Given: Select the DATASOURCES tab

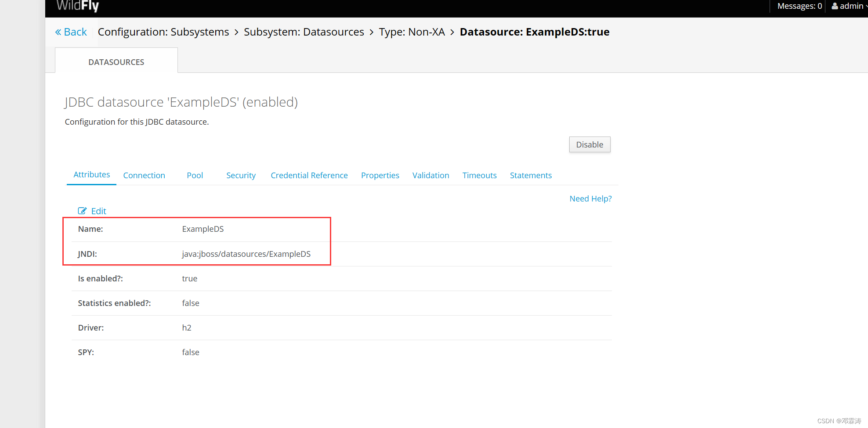Looking at the screenshot, I should coord(116,62).
